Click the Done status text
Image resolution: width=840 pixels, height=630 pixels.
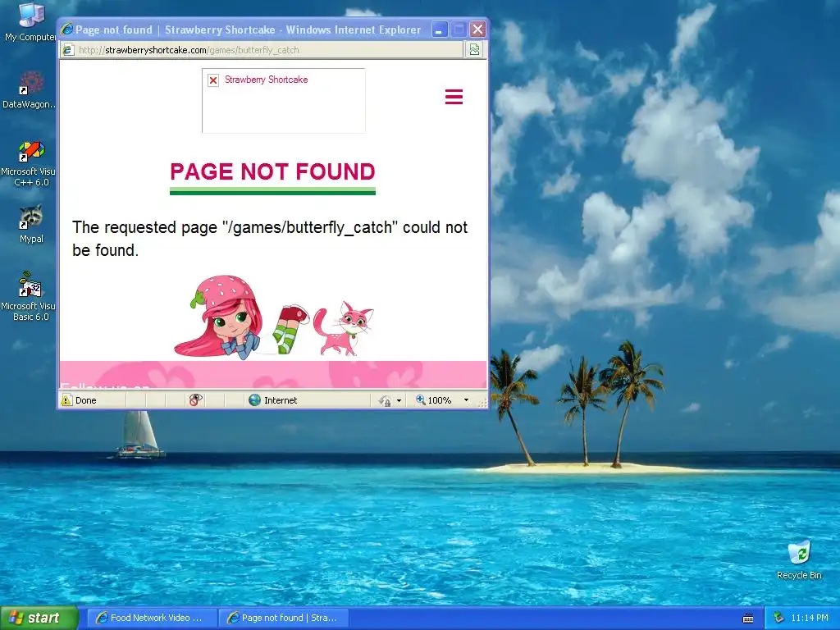point(85,400)
